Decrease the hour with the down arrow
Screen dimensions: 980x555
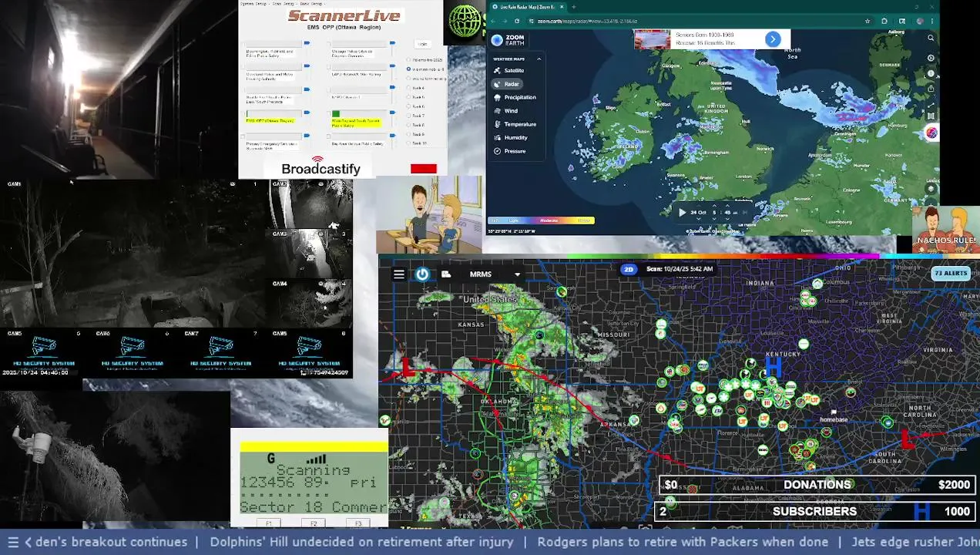[714, 219]
